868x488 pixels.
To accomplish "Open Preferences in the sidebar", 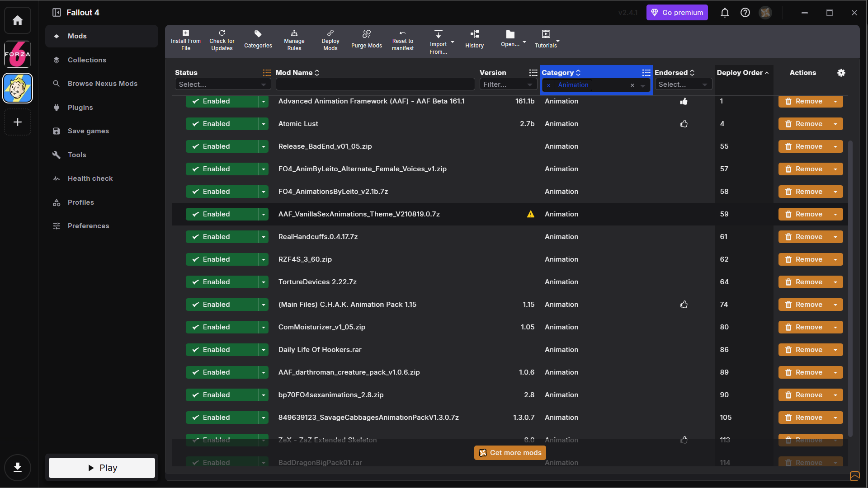I will (102, 226).
